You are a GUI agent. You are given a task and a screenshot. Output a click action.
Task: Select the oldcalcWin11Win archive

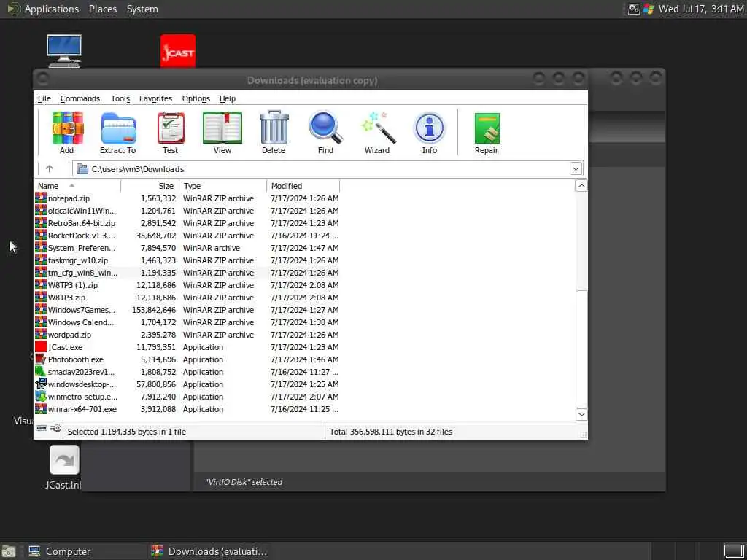(82, 211)
